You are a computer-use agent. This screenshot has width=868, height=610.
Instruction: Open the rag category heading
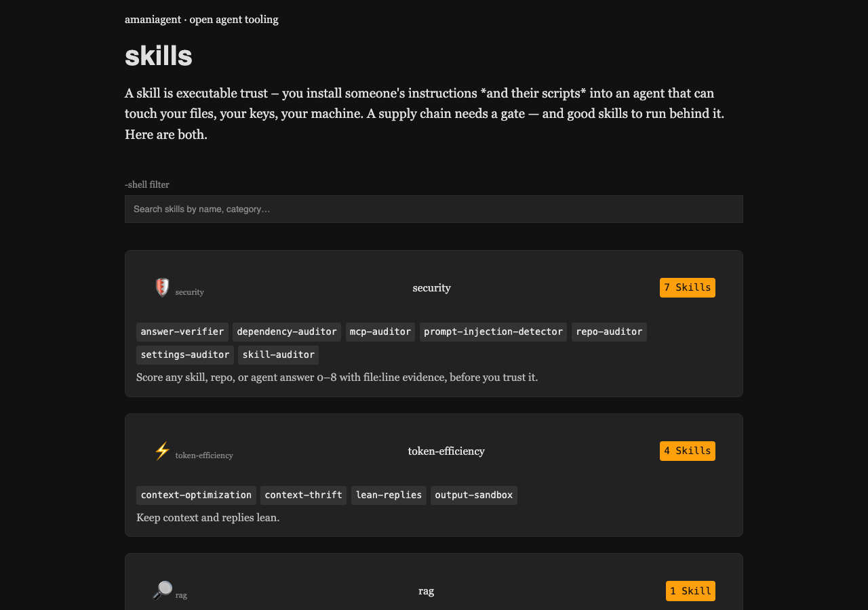pyautogui.click(x=426, y=591)
